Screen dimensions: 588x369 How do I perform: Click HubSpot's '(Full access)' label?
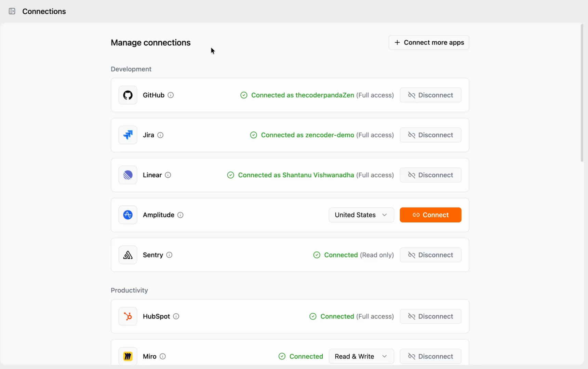375,316
